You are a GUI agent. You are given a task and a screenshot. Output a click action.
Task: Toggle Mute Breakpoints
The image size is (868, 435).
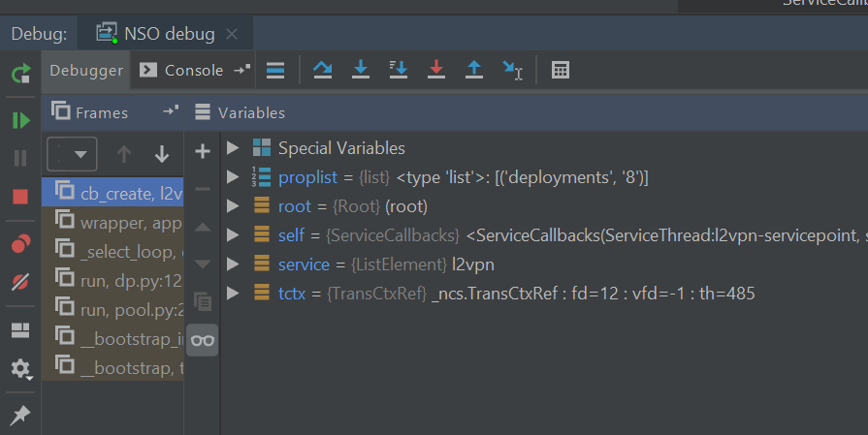click(x=20, y=282)
